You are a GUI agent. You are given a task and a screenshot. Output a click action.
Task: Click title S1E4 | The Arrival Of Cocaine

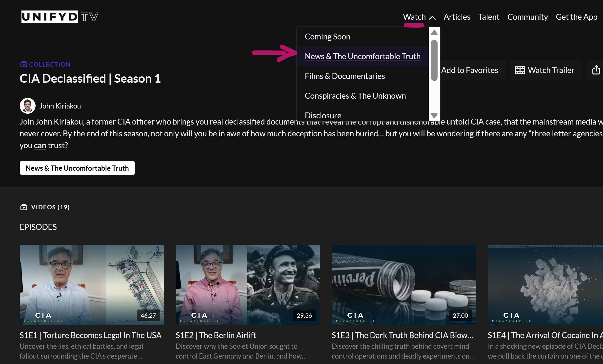pyautogui.click(x=545, y=335)
